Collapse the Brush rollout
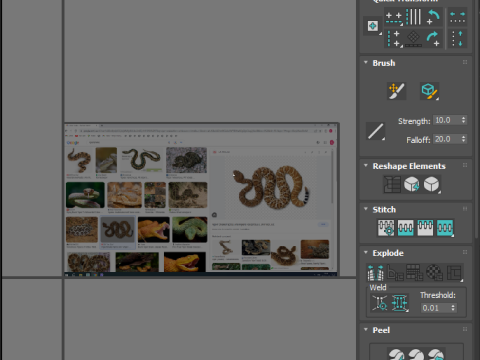 point(366,63)
